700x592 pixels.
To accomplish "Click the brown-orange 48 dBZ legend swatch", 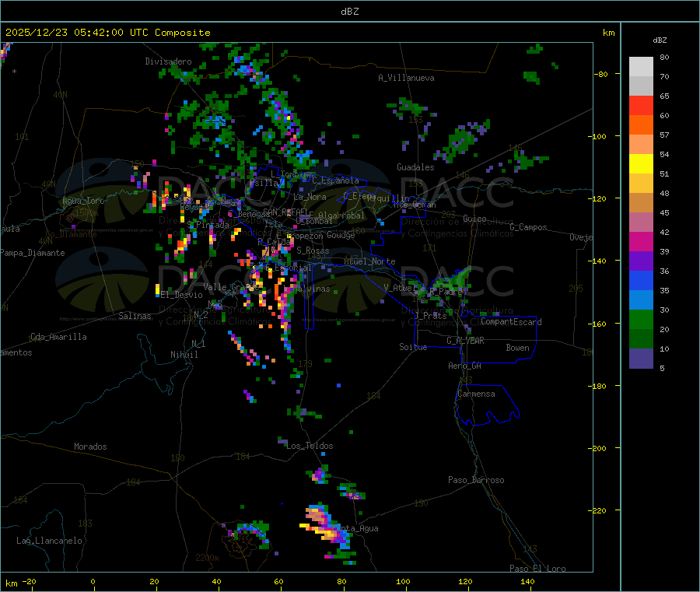I will [641, 203].
